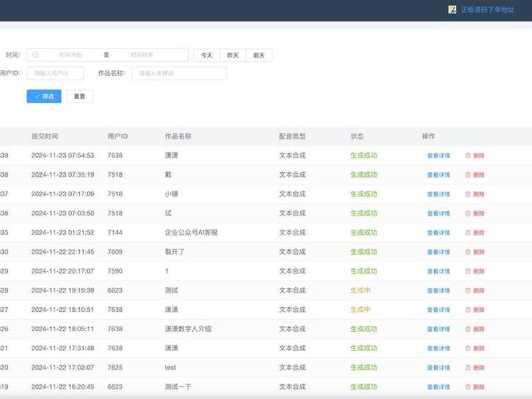Click the 操作 column header

point(428,136)
